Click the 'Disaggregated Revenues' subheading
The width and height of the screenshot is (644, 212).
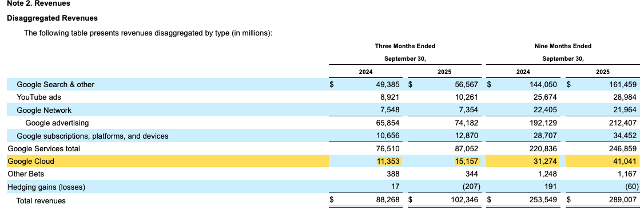52,18
